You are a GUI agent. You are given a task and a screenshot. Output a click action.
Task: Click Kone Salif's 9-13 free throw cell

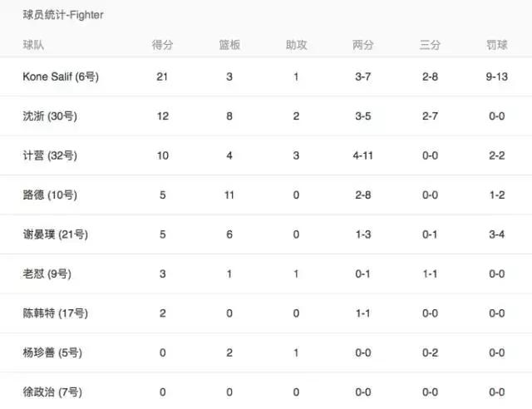(497, 76)
